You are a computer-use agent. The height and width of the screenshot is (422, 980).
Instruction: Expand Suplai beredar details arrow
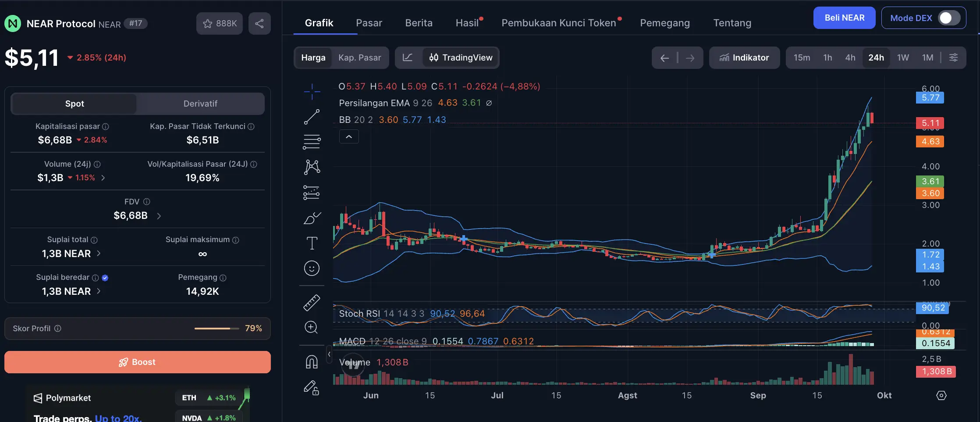pyautogui.click(x=99, y=291)
